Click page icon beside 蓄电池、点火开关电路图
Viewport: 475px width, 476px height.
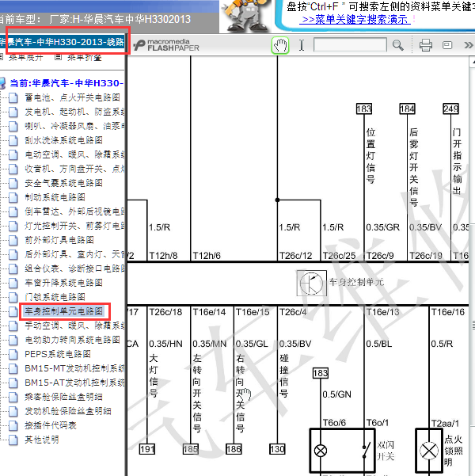point(13,97)
